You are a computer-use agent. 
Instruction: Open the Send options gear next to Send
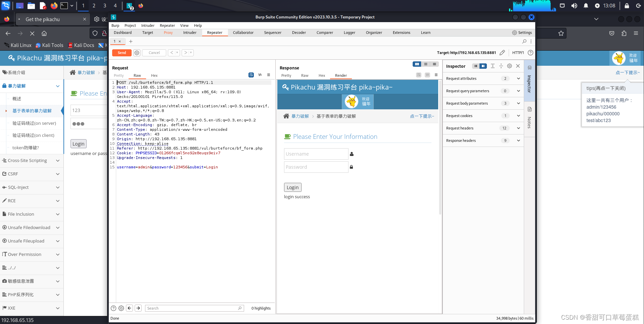point(137,53)
